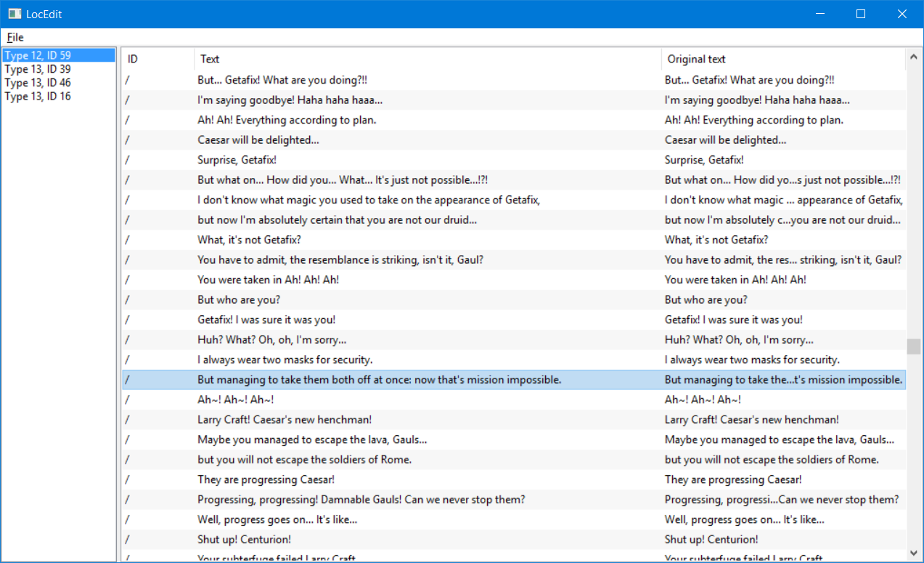
Task: Close the LocEdit window
Action: click(902, 14)
